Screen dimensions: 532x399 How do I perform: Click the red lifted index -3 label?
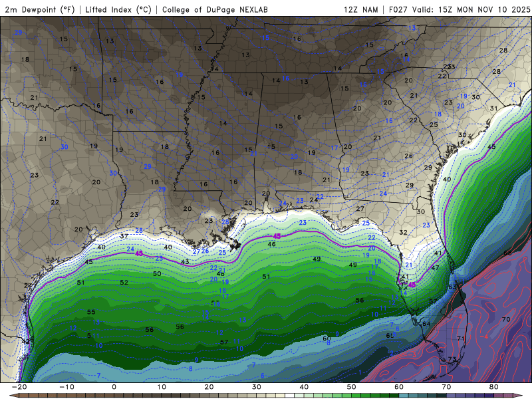coord(412,355)
